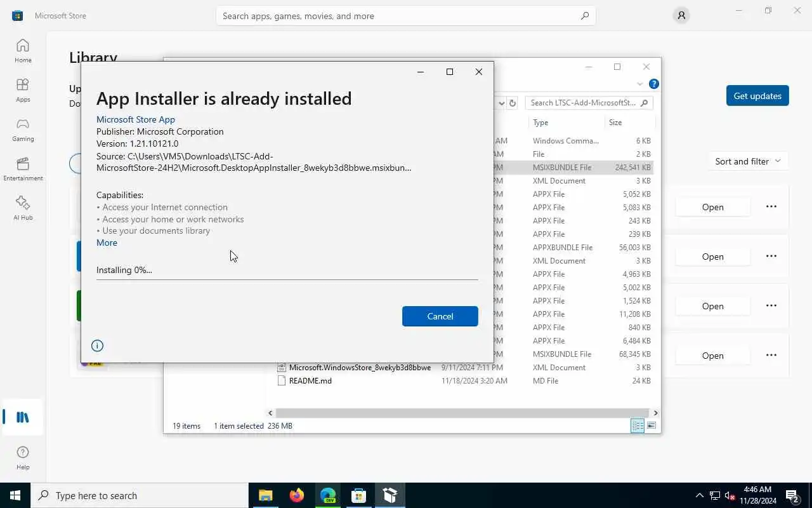
Task: Click the README.md file icon
Action: pyautogui.click(x=282, y=381)
